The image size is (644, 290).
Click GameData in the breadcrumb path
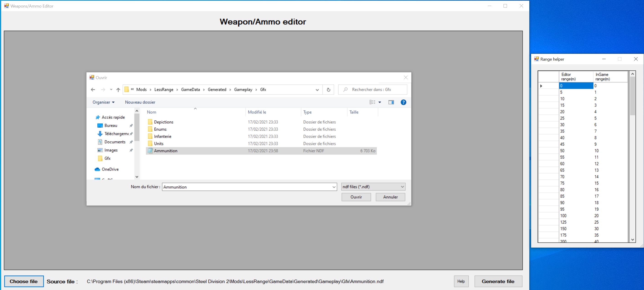(190, 90)
